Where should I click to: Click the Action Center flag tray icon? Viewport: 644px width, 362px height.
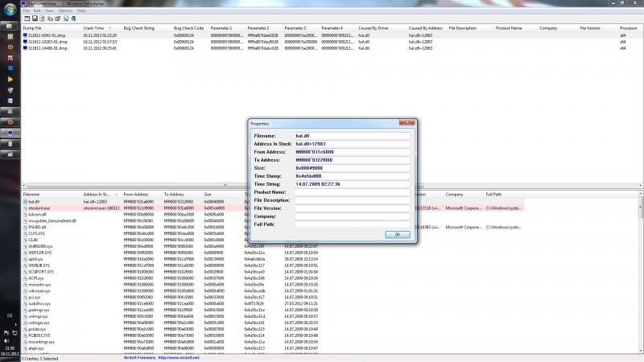coord(6,333)
